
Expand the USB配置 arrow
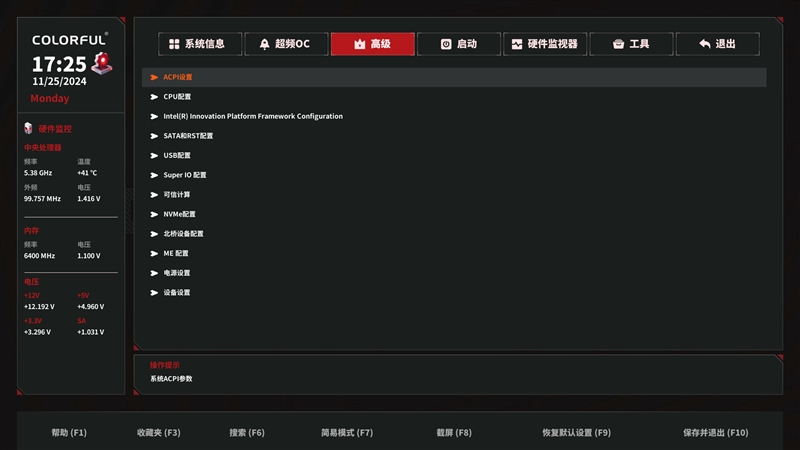(154, 155)
